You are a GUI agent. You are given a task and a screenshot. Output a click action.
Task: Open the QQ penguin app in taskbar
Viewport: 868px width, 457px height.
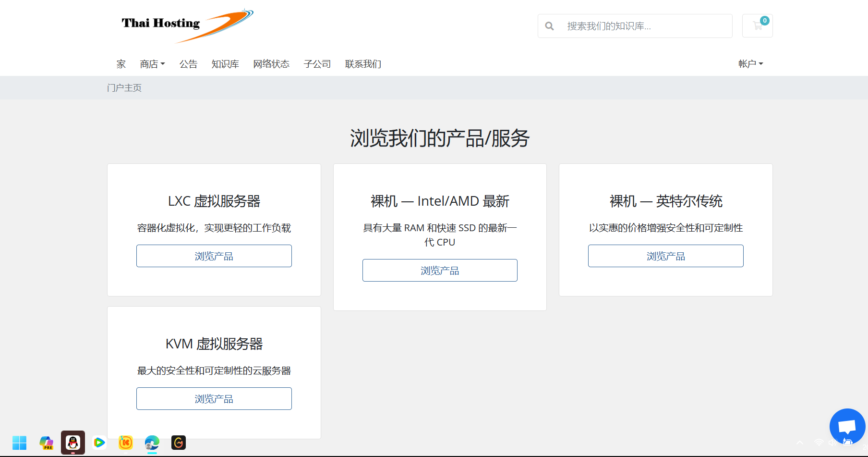pos(73,443)
